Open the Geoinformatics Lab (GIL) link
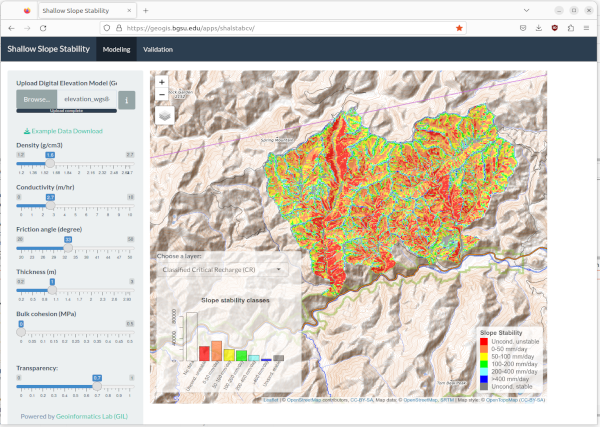The width and height of the screenshot is (600, 427). [x=91, y=416]
